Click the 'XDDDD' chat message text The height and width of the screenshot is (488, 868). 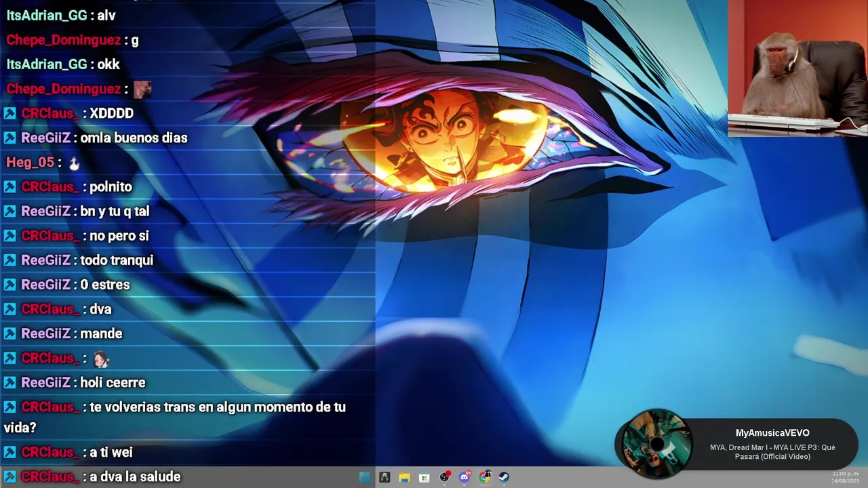coord(111,113)
